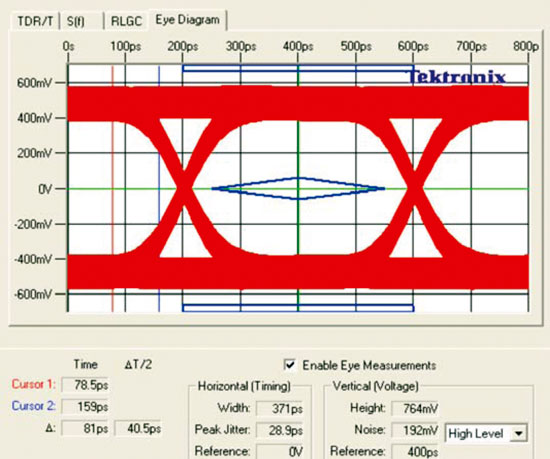The image size is (550, 459).
Task: Open the S(f) tab
Action: pyautogui.click(x=81, y=21)
